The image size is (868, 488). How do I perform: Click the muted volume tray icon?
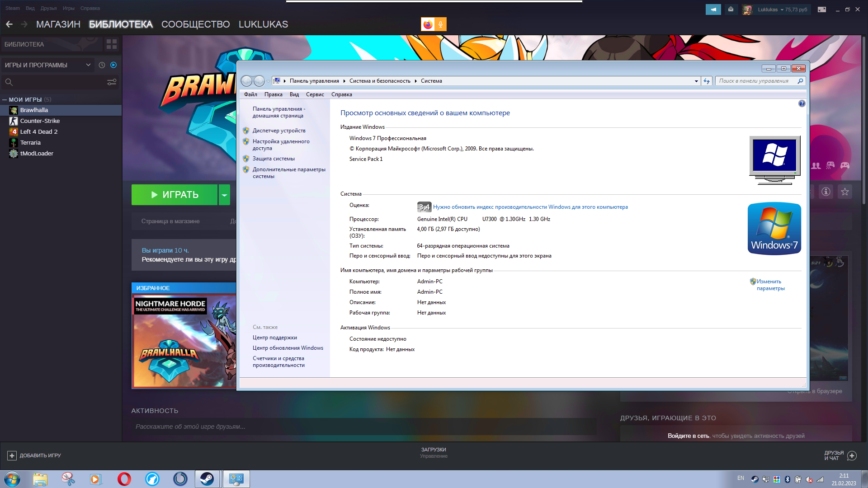pyautogui.click(x=809, y=479)
